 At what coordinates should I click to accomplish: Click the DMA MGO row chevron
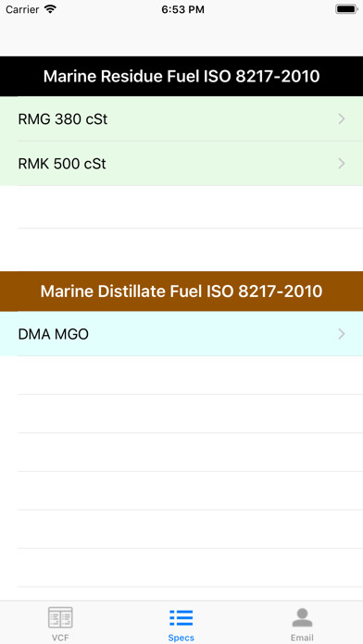342,334
